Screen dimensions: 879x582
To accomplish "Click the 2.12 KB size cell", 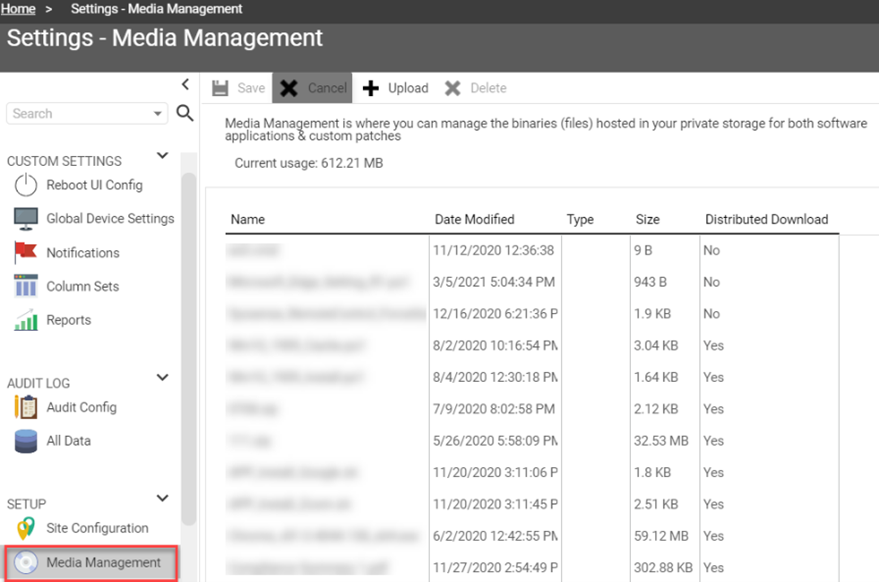I will [x=656, y=409].
